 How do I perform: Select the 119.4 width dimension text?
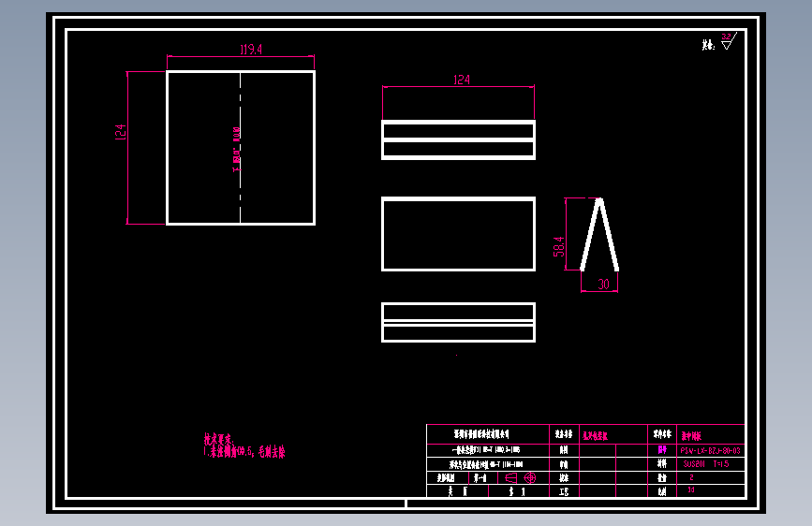[x=251, y=50]
